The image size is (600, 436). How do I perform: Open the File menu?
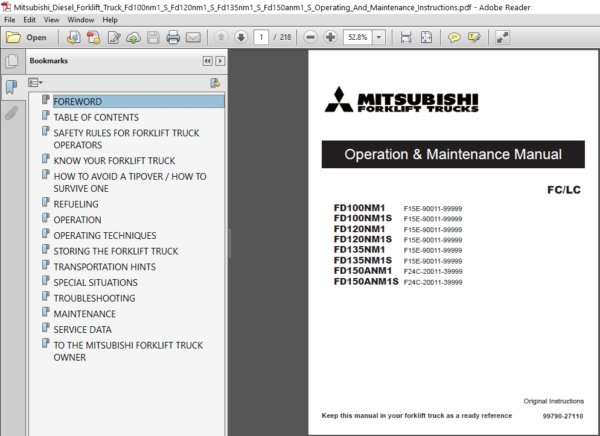pos(10,20)
